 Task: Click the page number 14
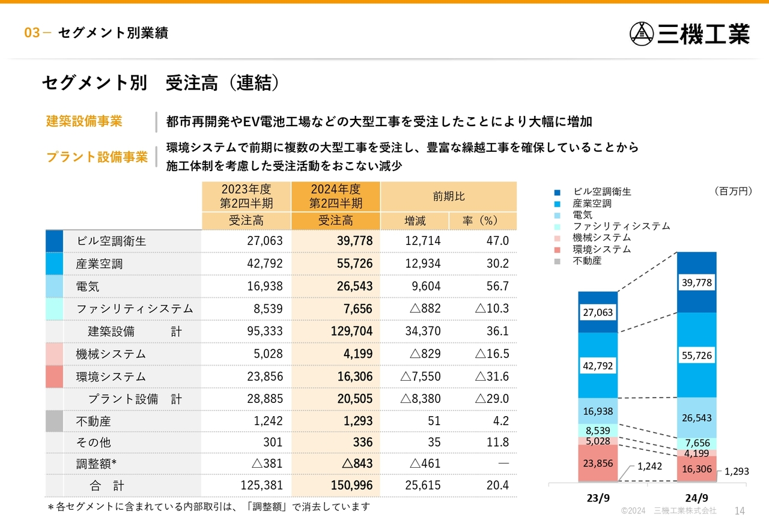tap(740, 511)
